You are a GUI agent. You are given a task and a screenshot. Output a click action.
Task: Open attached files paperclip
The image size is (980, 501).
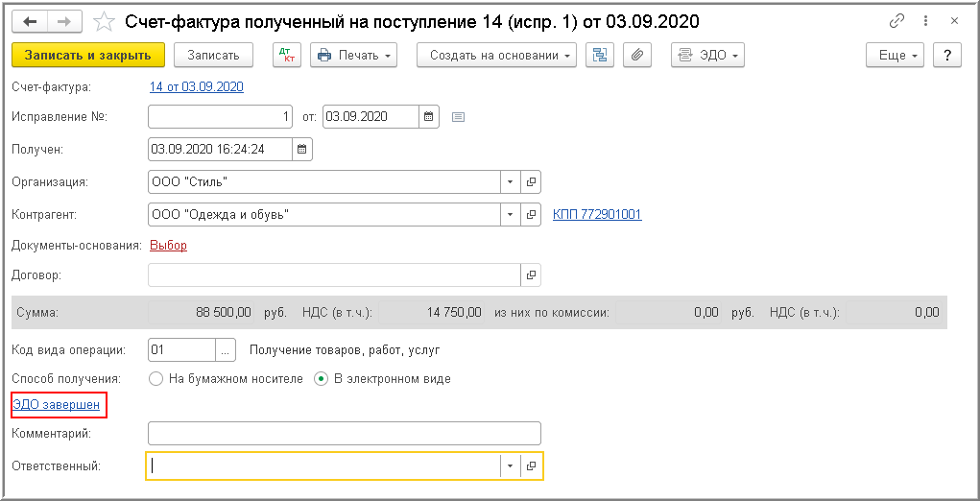(x=634, y=55)
